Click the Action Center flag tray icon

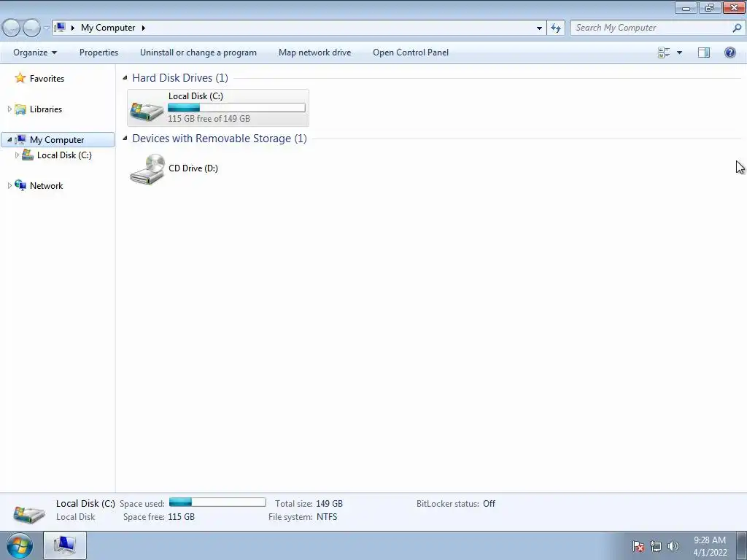(x=638, y=546)
